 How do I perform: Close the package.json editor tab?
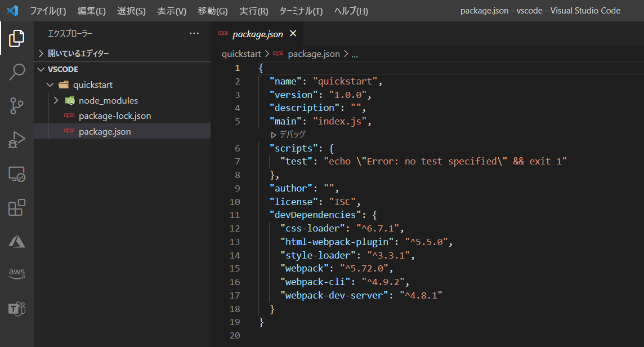[x=293, y=33]
